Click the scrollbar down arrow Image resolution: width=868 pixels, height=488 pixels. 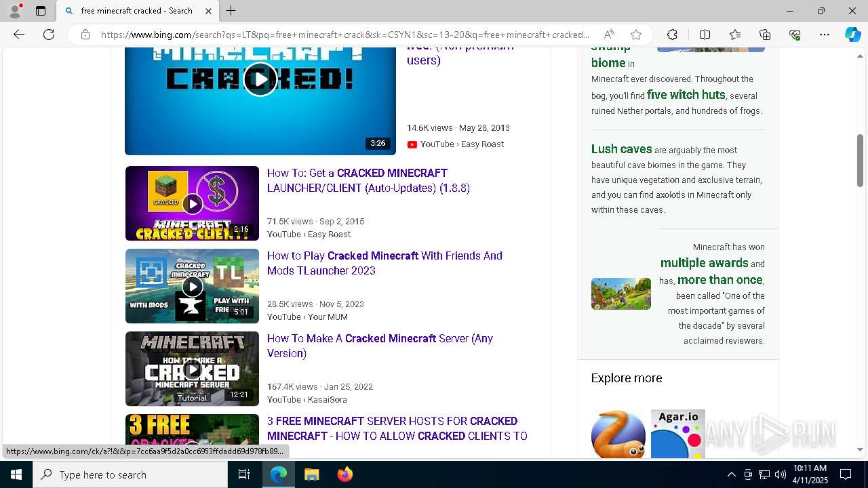[860, 449]
